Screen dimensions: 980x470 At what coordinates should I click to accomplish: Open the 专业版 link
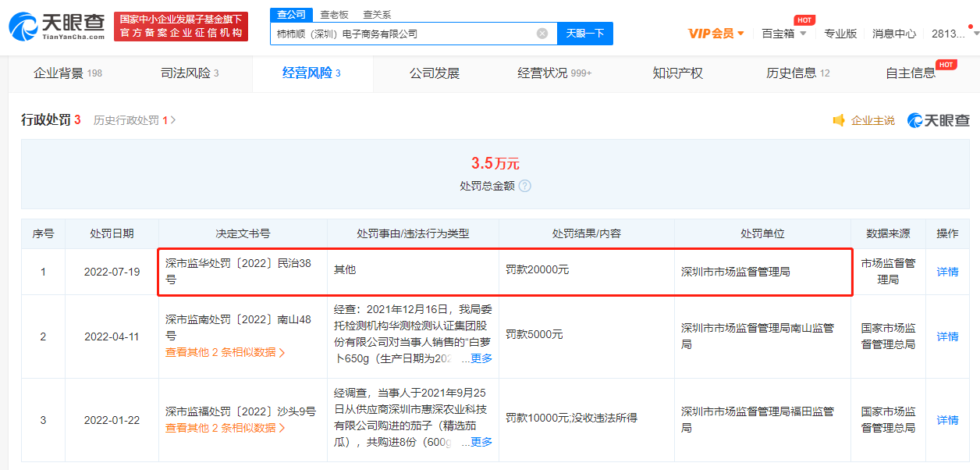[840, 34]
